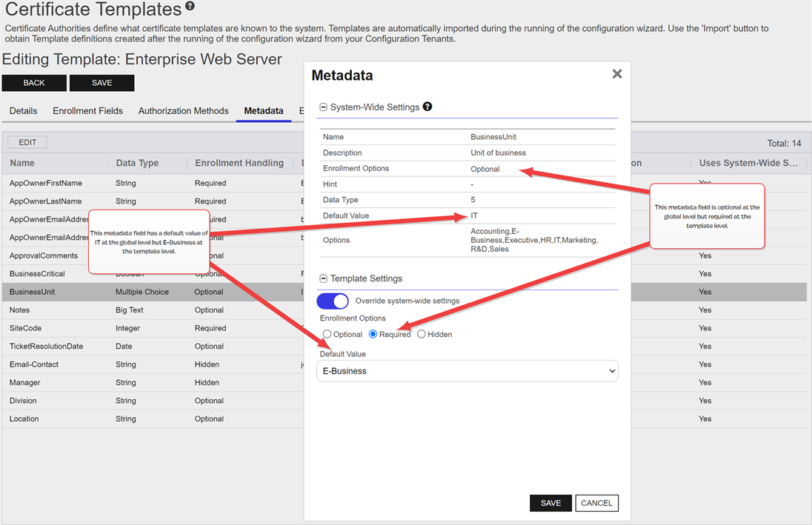Select the Optional enrollment radio button
Viewport: 812px width, 525px height.
tap(327, 335)
